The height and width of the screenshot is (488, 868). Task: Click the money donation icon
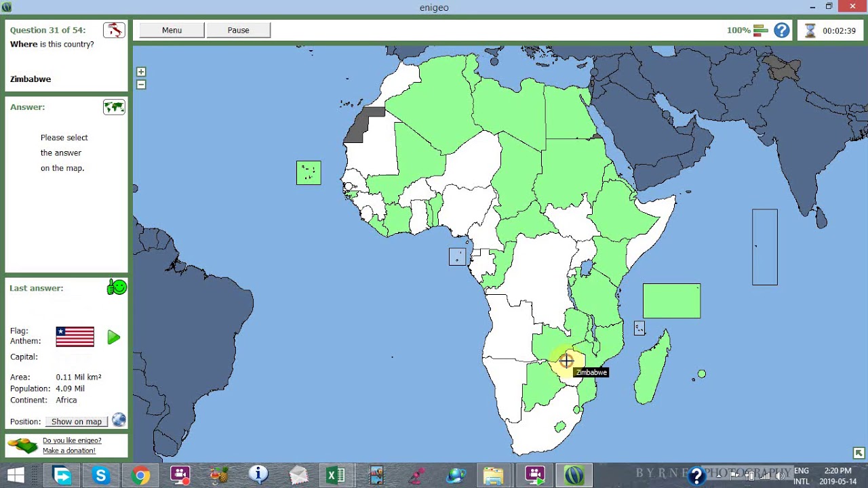[23, 445]
